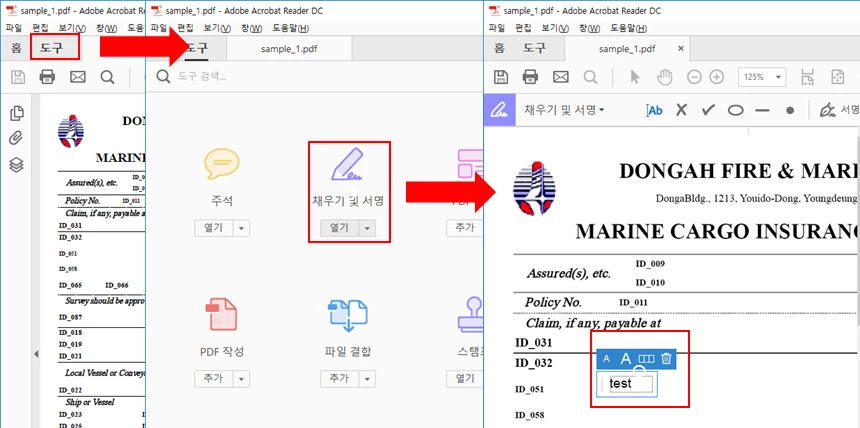Screen dimensions: 860x428
Task: Select the line tool
Action: click(762, 110)
